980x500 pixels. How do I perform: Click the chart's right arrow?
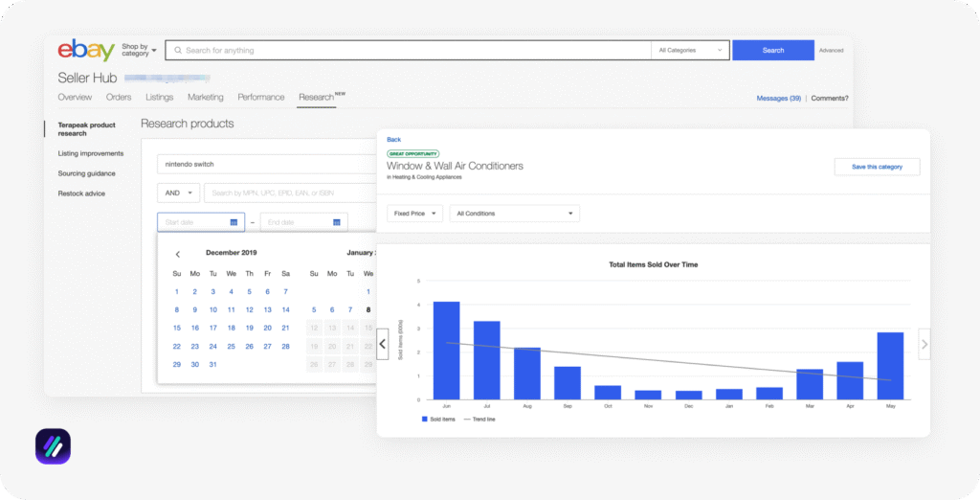[x=924, y=343]
